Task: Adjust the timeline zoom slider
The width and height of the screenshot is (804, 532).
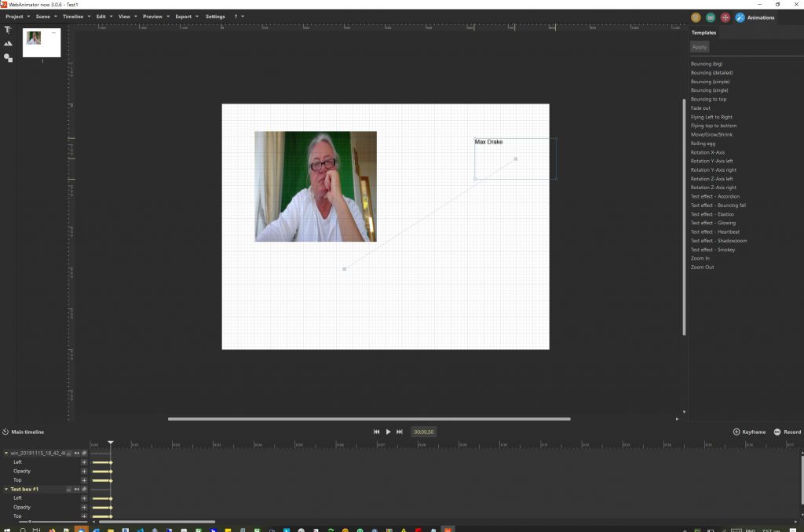Action: 30,521
